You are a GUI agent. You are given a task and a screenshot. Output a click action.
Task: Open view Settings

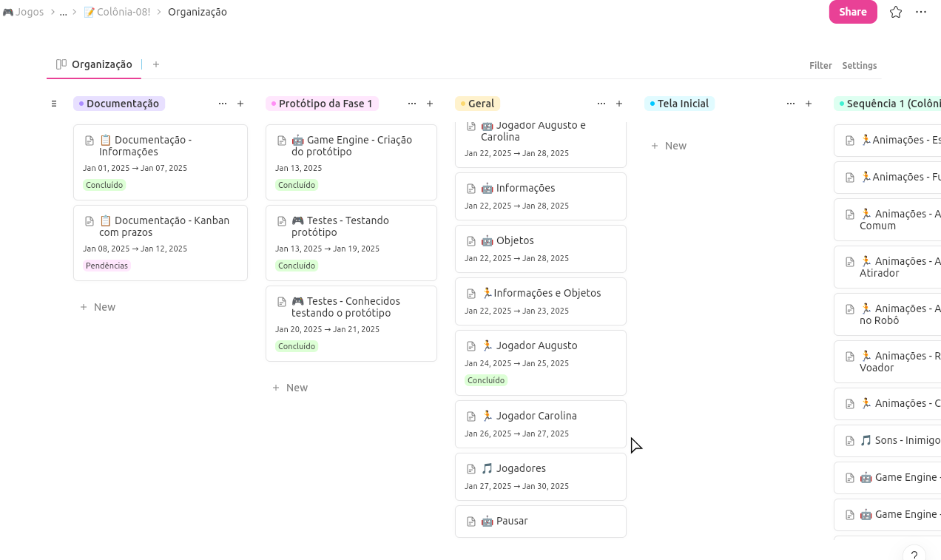pyautogui.click(x=860, y=65)
